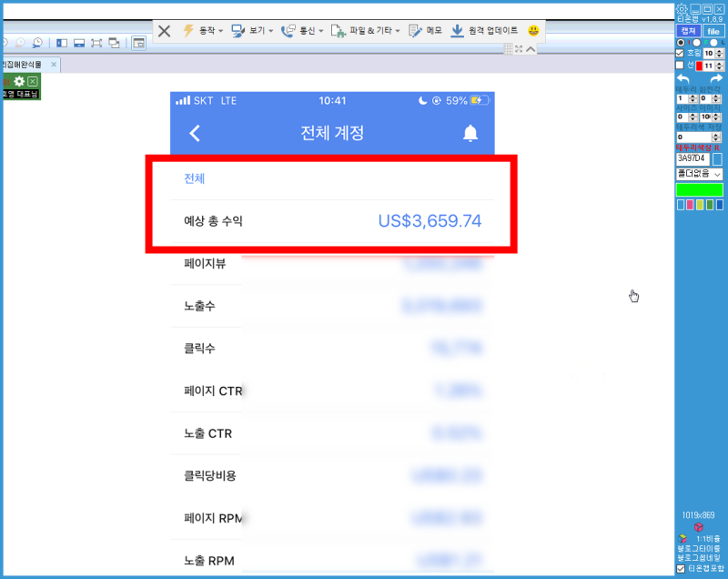The width and height of the screenshot is (728, 579).
Task: Pick the dark green saved color swatch
Action: pos(710,205)
